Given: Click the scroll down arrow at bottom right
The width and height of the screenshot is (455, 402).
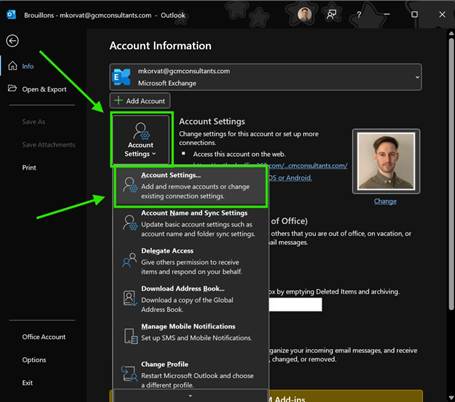Looking at the screenshot, I should click(x=451, y=398).
